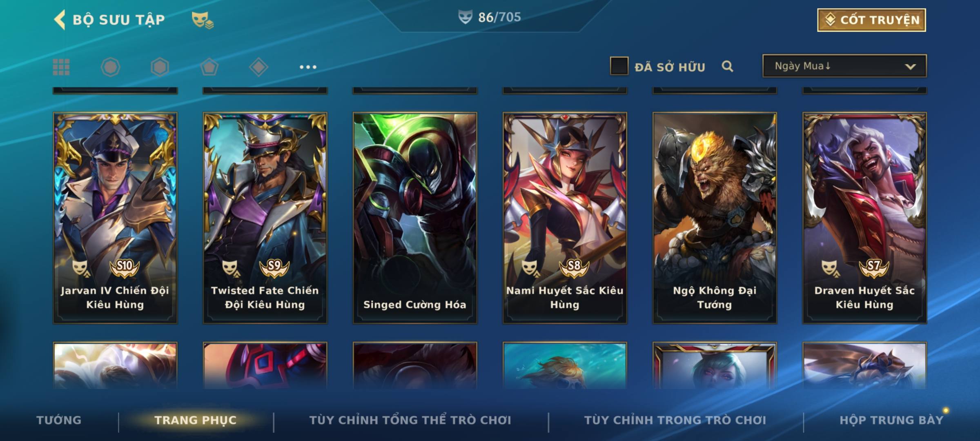
Task: Filter skins by the first circular rarity icon
Action: click(110, 67)
